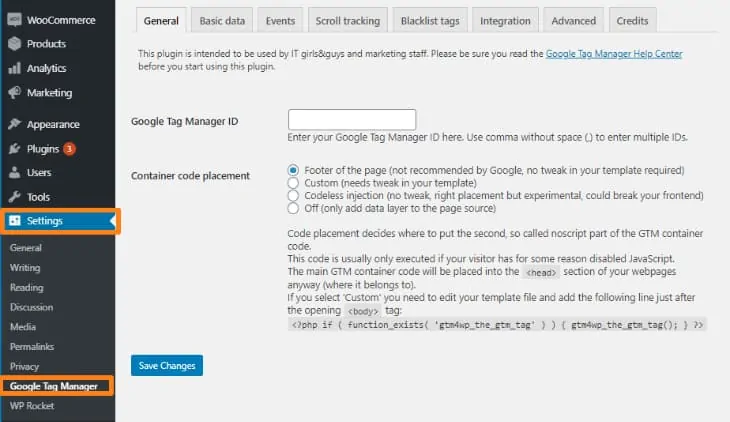Screen dimensions: 730x422
Task: Click the Users person icon
Action: (x=14, y=173)
